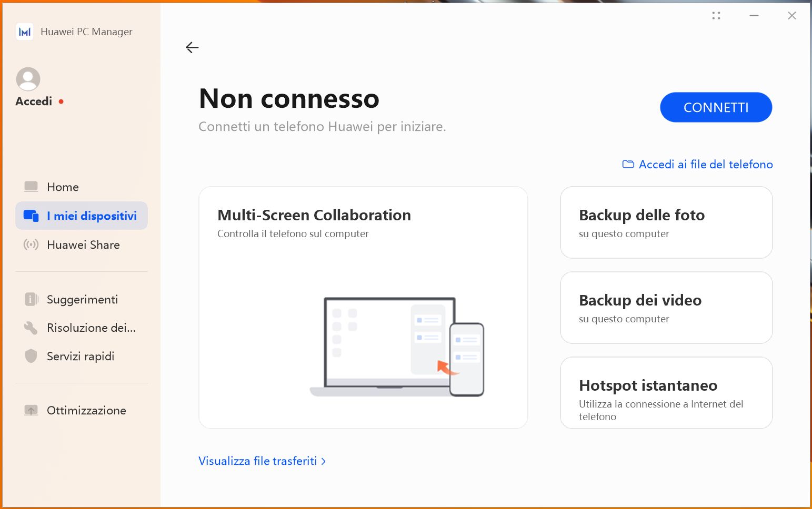Click the Huawei PC Manager logo icon

25,32
